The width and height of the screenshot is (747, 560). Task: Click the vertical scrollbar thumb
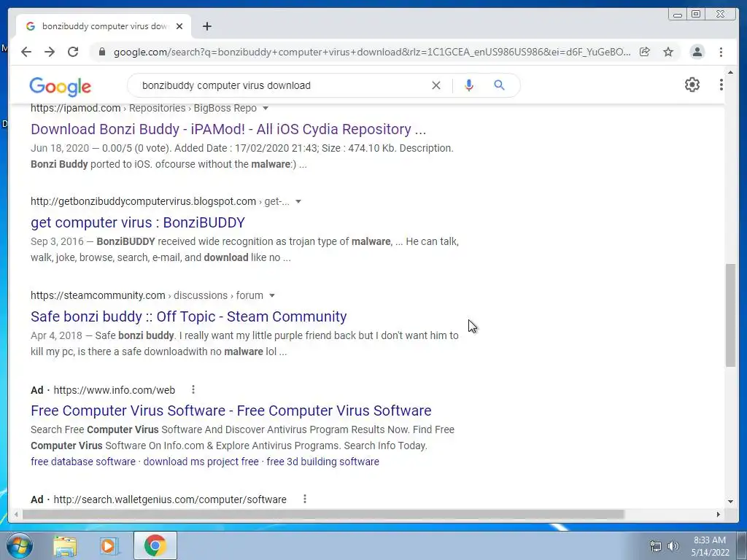click(x=730, y=315)
